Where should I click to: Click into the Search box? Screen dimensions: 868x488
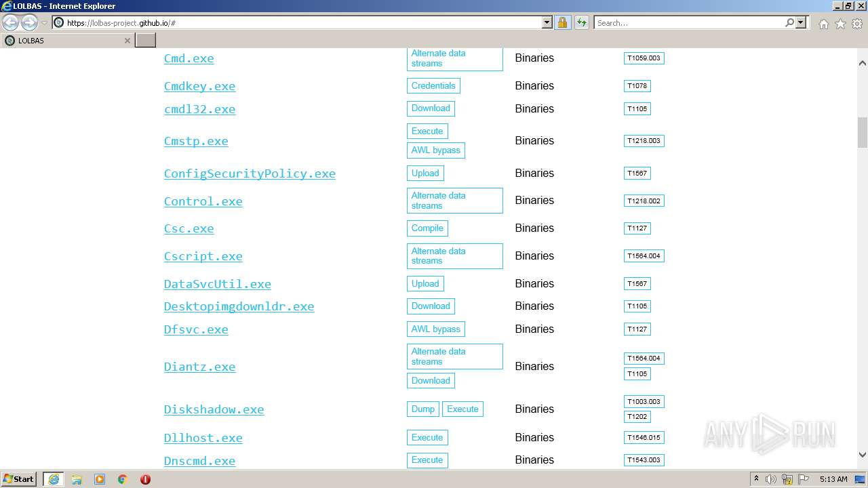point(689,23)
